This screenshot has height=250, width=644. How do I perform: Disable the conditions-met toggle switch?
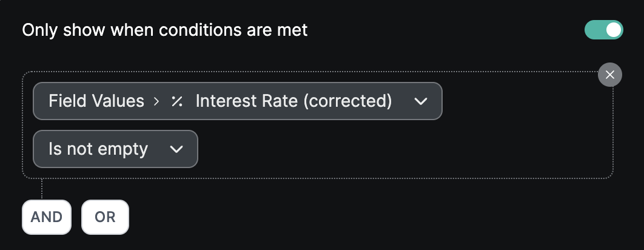point(603,30)
